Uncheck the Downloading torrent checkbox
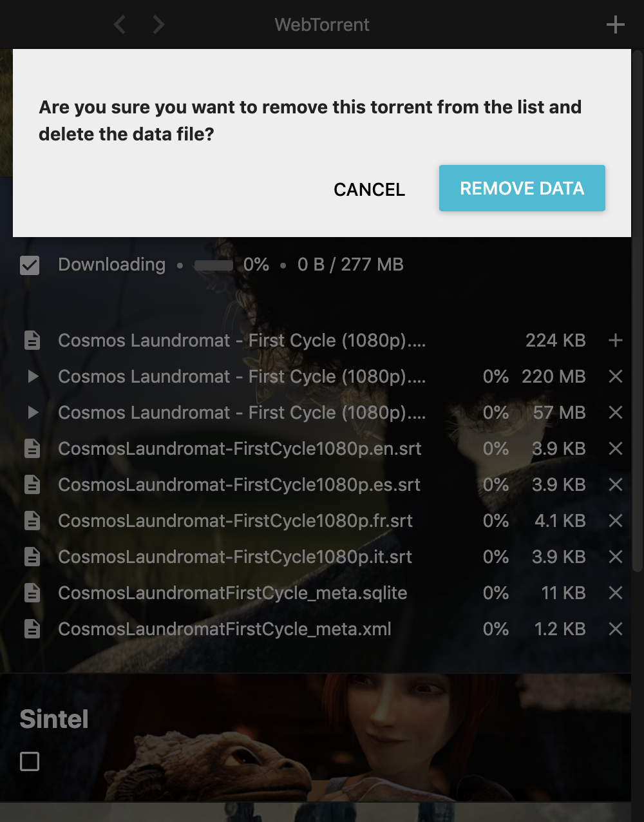Viewport: 644px width, 822px height. click(30, 265)
